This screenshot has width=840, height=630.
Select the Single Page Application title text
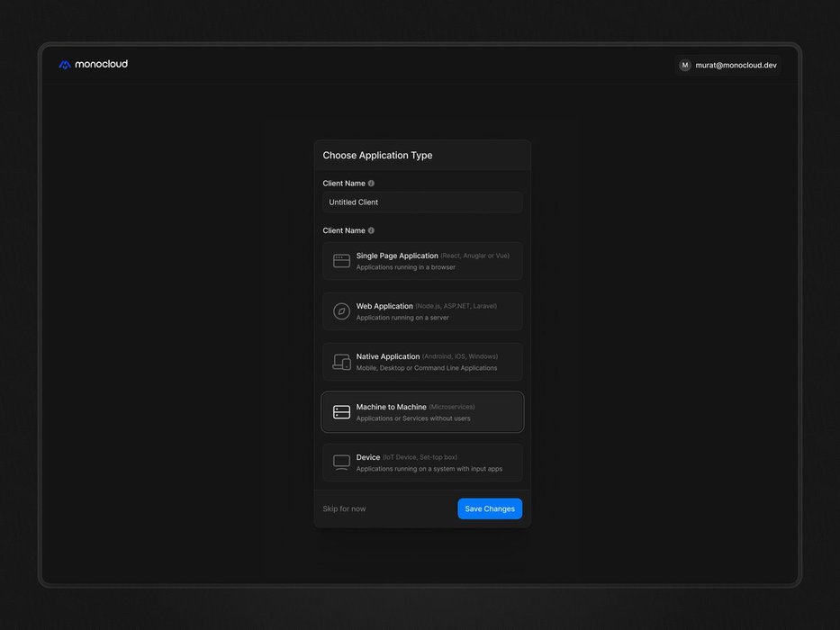point(397,256)
